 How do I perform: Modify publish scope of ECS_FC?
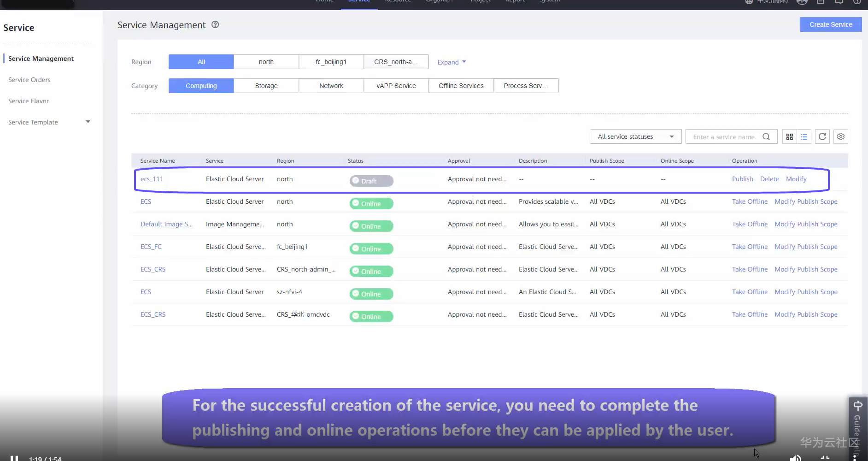tap(806, 247)
